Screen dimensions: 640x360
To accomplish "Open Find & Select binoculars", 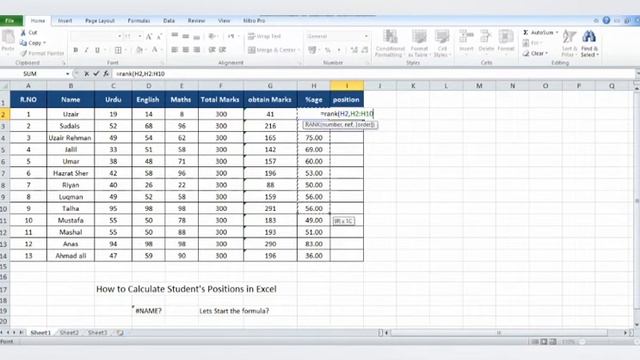I will pos(589,43).
